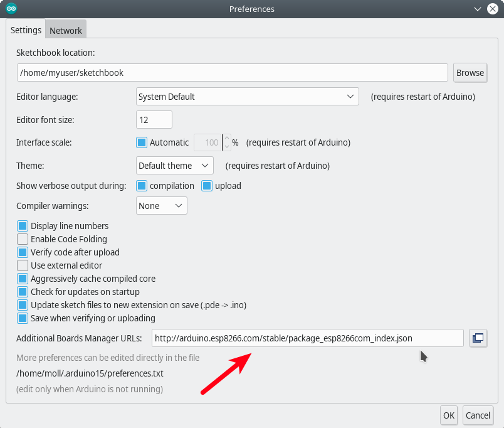Open the Editor language dropdown

point(248,97)
